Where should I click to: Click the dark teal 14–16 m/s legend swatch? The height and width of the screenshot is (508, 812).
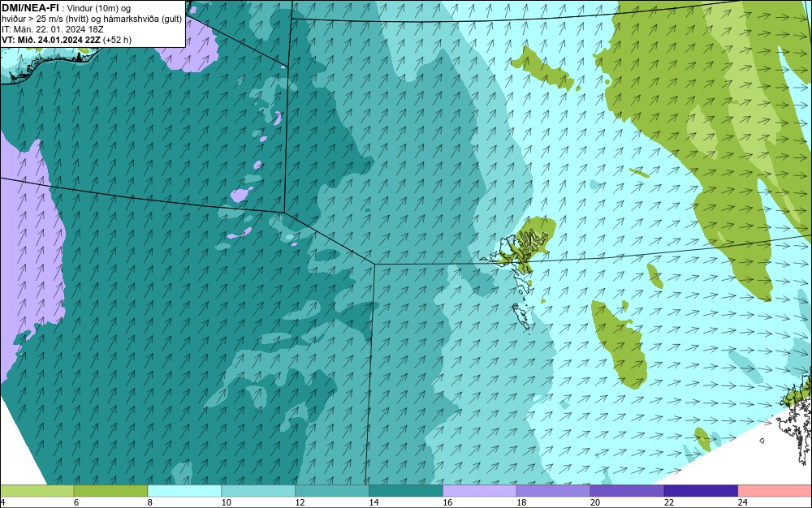coord(406,491)
